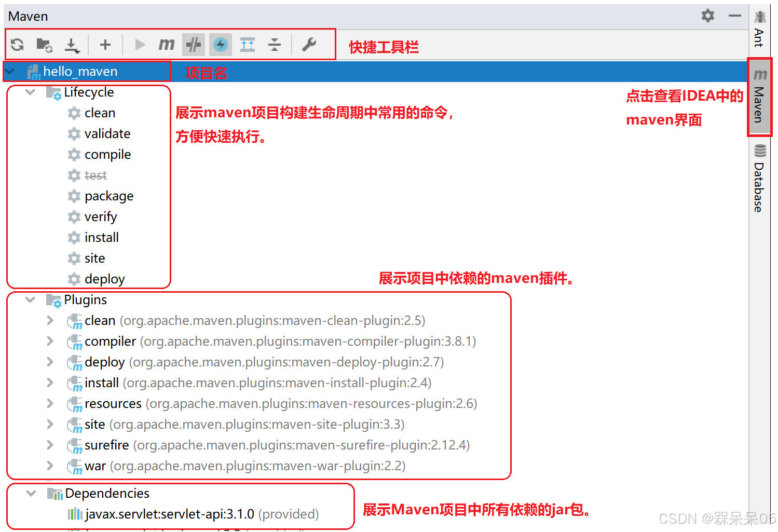Select maven-compiler-plugin:3.8.1 row
The image size is (778, 532).
(x=280, y=342)
